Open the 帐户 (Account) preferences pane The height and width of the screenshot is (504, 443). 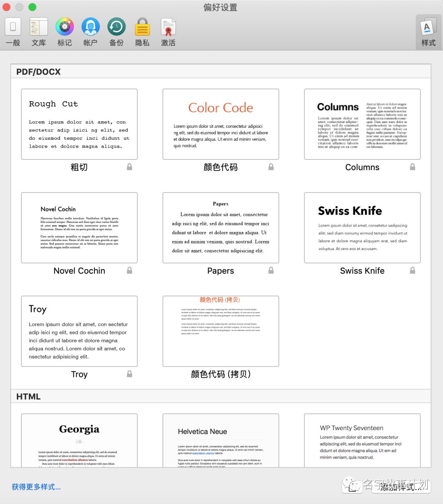point(90,32)
